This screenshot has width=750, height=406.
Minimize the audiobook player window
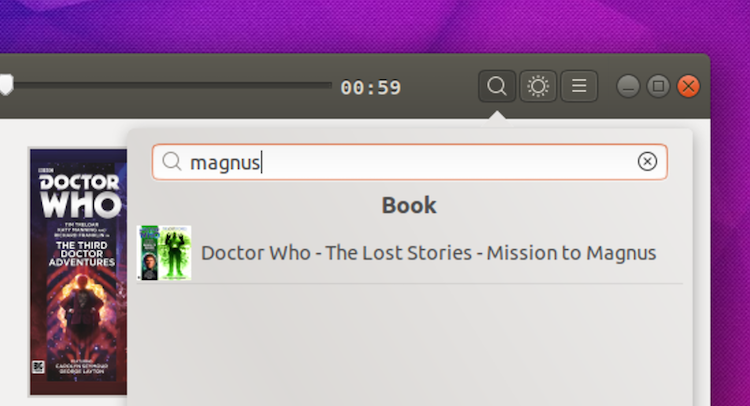[628, 87]
